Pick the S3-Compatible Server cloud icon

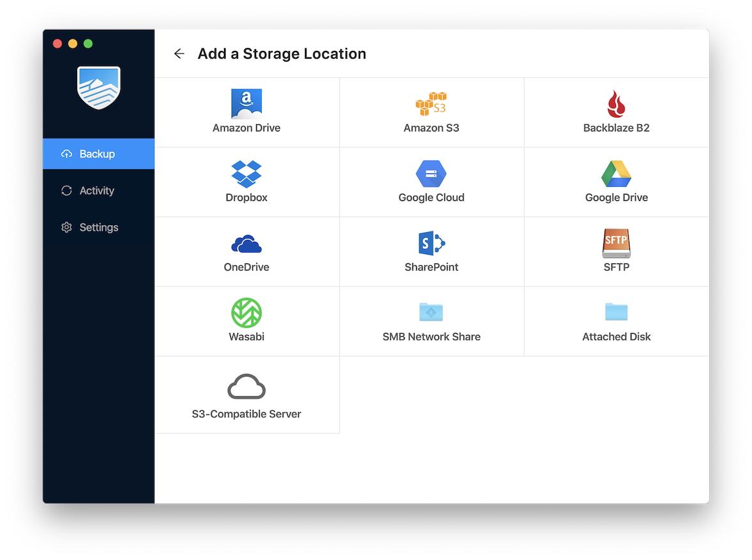[x=246, y=387]
